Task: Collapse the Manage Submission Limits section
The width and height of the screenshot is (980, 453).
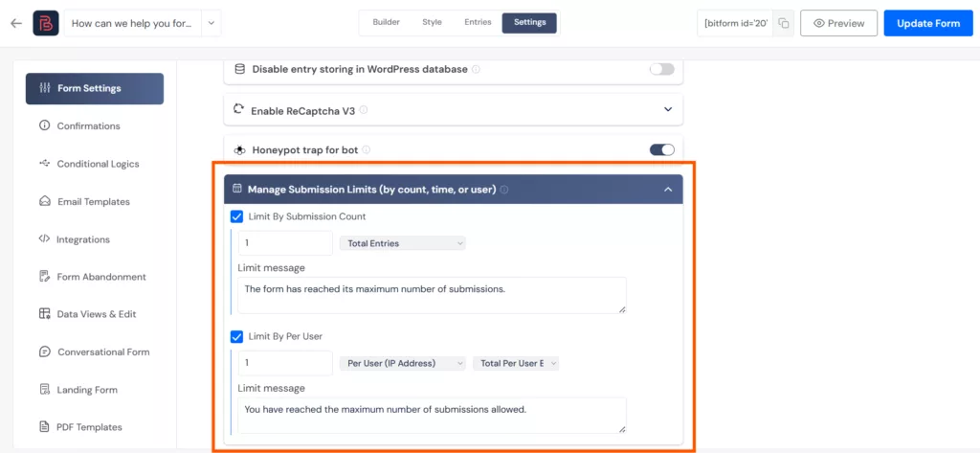Action: point(668,189)
